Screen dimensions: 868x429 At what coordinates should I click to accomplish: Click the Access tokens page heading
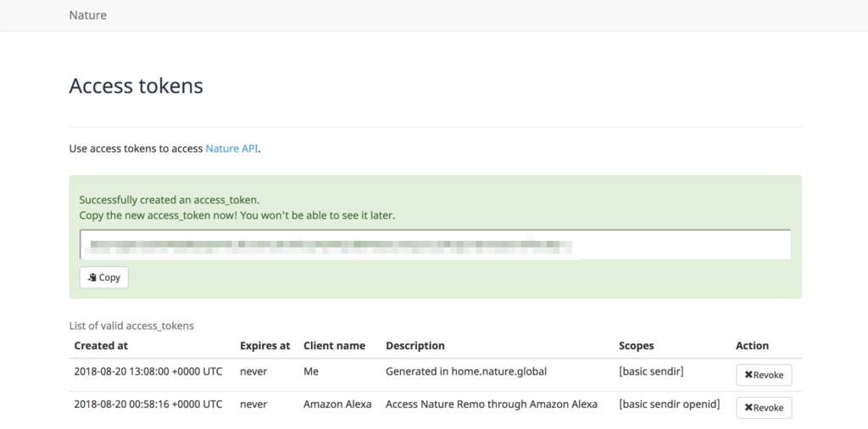(x=136, y=86)
